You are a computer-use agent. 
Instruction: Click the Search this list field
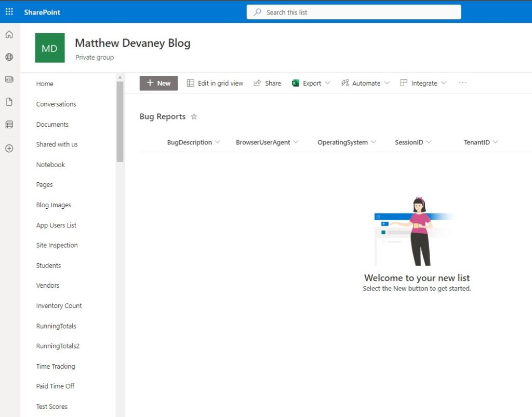(354, 12)
